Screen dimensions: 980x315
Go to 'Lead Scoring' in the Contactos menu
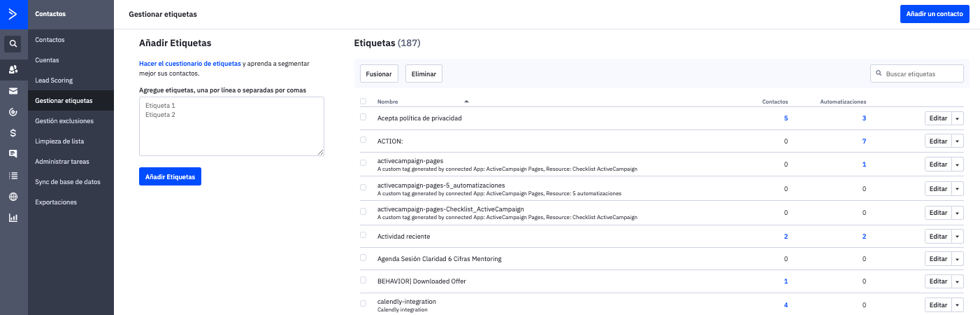tap(54, 80)
